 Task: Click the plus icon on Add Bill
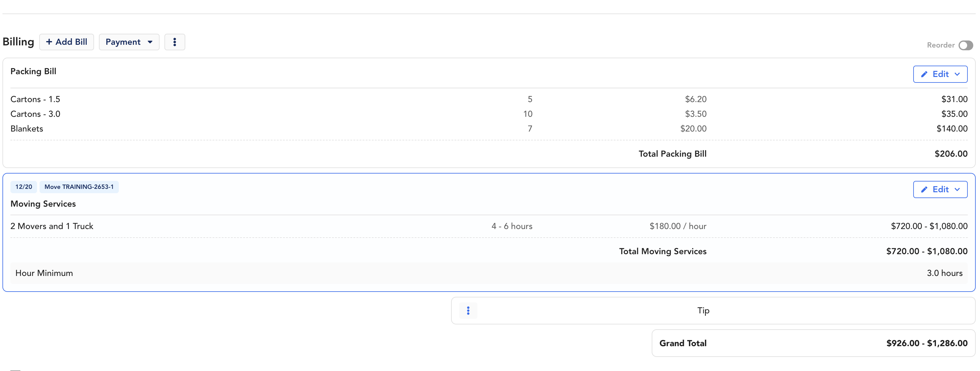click(49, 42)
